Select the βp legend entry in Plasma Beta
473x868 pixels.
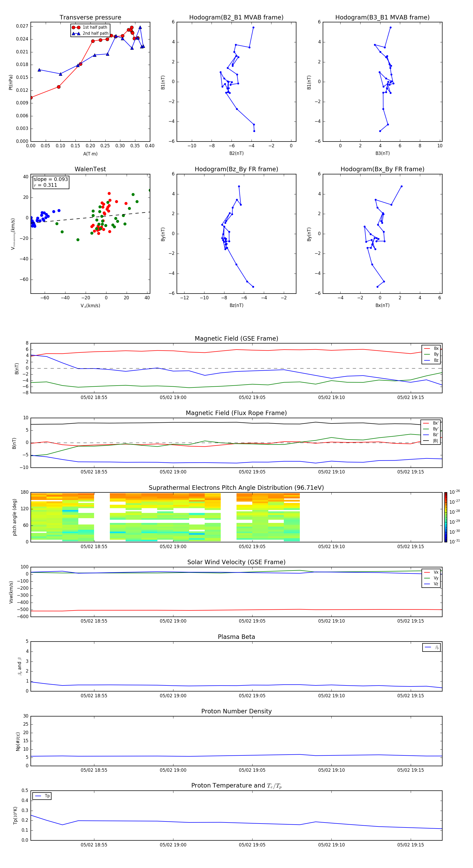(431, 647)
